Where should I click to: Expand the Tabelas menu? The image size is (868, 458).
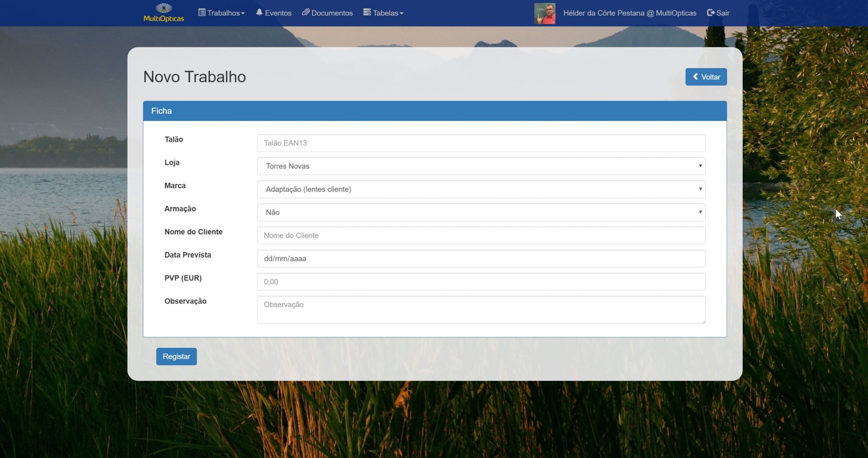coord(383,13)
